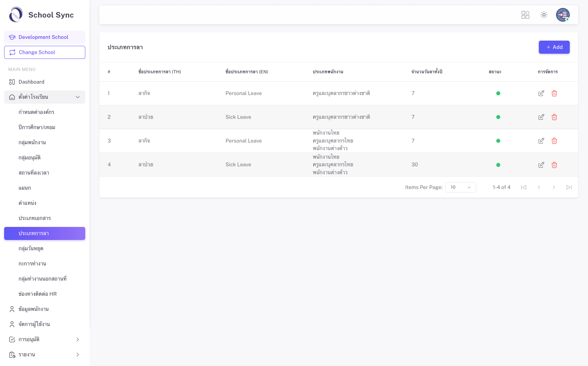Click row 2 Sick Leave cell
The image size is (588, 366).
238,117
